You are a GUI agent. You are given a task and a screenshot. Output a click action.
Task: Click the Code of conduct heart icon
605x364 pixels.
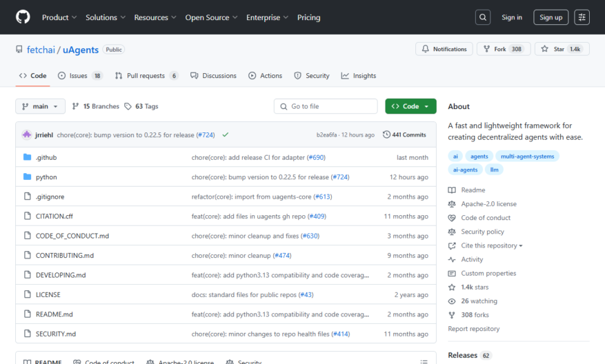click(x=452, y=217)
